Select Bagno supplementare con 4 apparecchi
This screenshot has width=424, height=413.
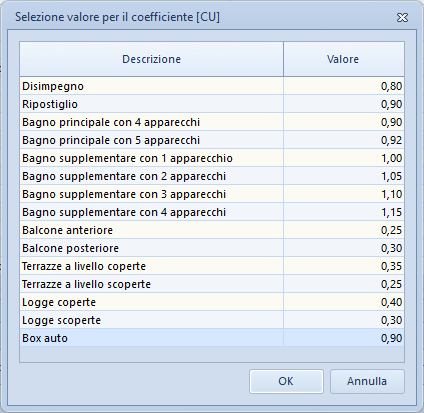click(x=212, y=212)
